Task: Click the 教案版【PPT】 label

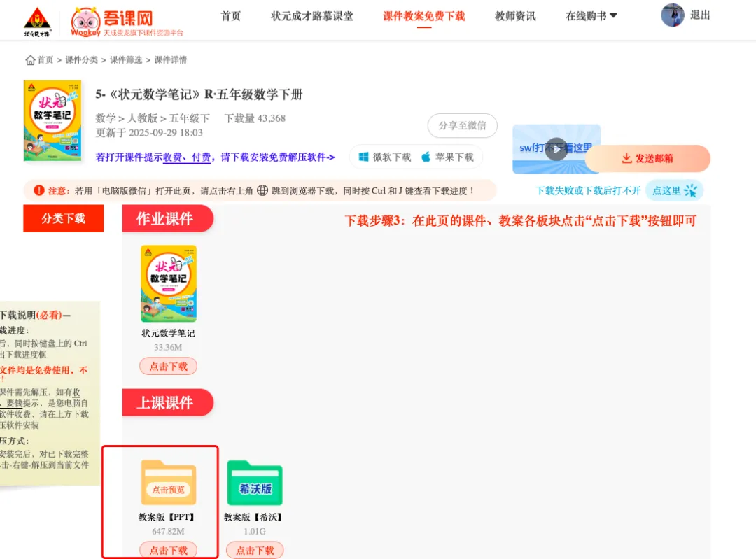Action: 168,517
